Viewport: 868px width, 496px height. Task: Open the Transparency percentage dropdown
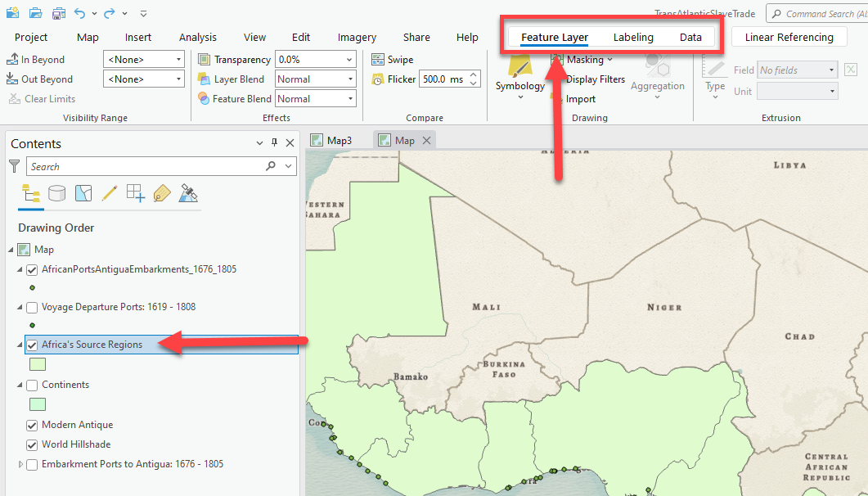(x=349, y=60)
